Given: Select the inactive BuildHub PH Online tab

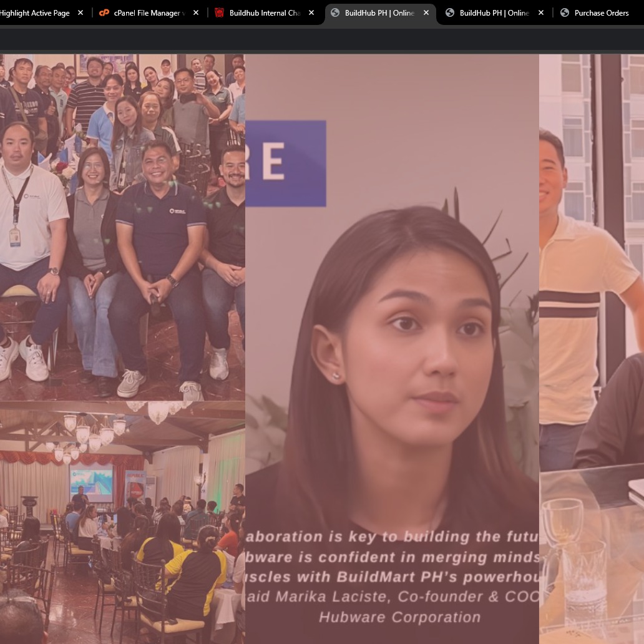Looking at the screenshot, I should point(494,12).
